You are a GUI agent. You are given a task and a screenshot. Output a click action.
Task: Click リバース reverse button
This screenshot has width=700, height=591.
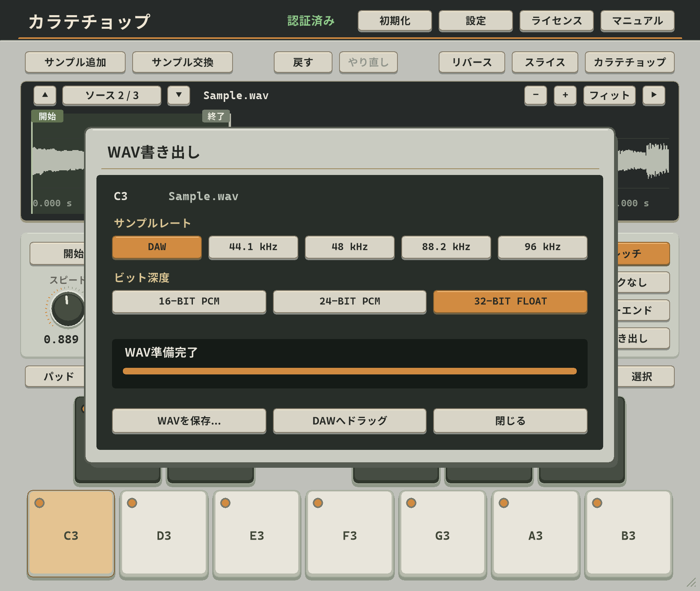click(472, 62)
